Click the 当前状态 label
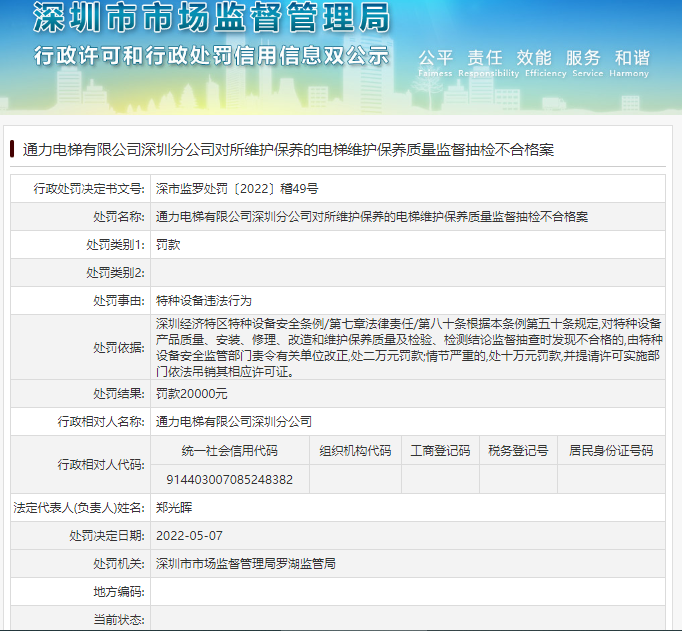 tap(119, 619)
